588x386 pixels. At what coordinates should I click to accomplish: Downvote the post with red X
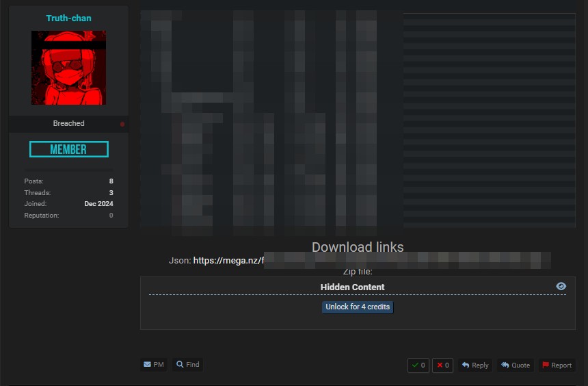click(443, 365)
